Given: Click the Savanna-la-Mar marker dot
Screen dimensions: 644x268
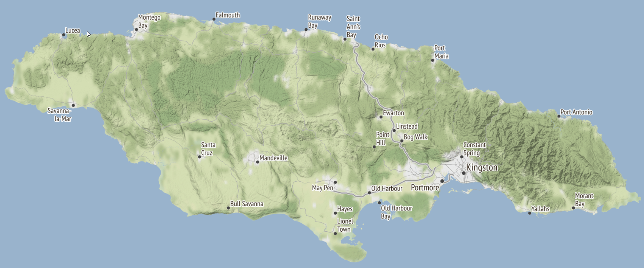Looking at the screenshot, I should (x=73, y=105).
